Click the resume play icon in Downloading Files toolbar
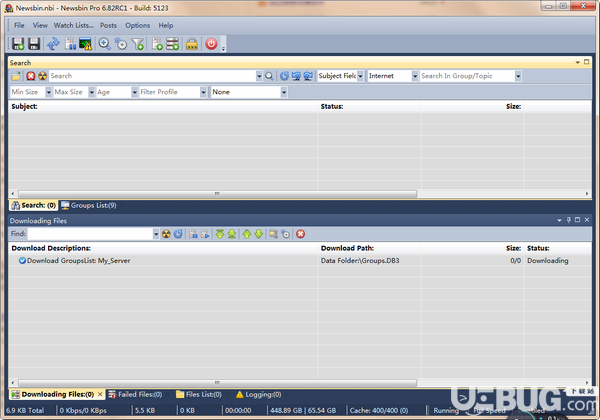The width and height of the screenshot is (600, 420). 205,234
